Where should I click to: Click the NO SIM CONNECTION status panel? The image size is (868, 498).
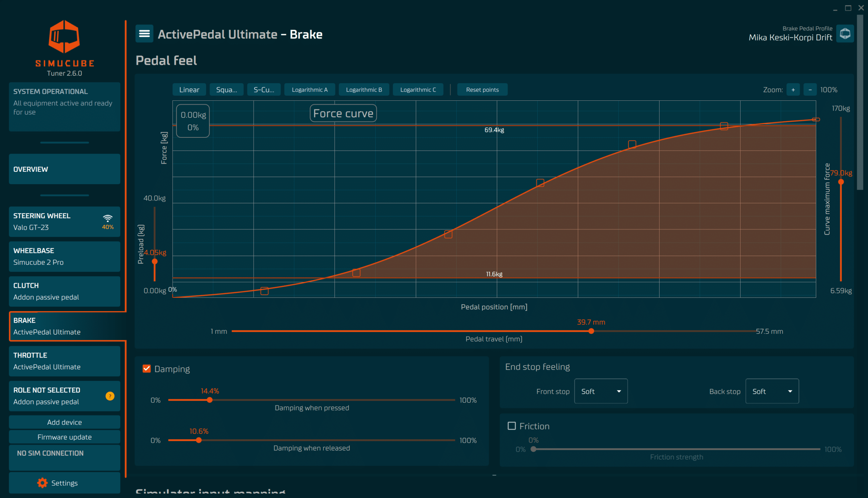pyautogui.click(x=64, y=457)
